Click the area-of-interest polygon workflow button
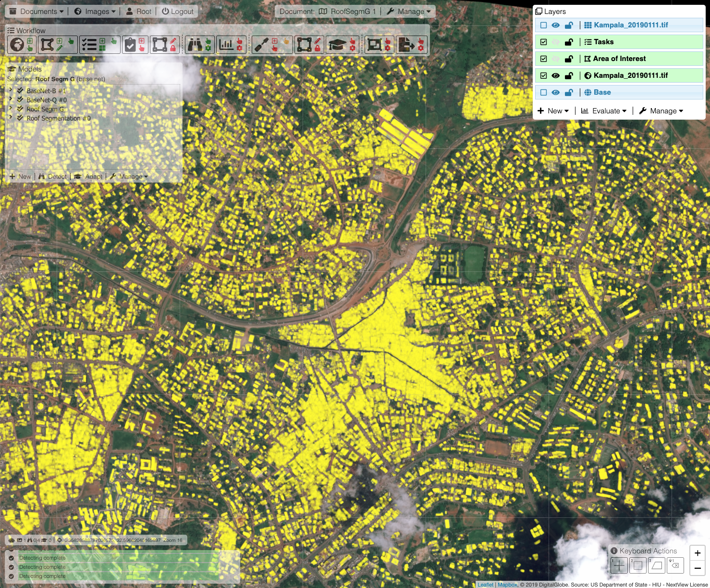 click(57, 45)
